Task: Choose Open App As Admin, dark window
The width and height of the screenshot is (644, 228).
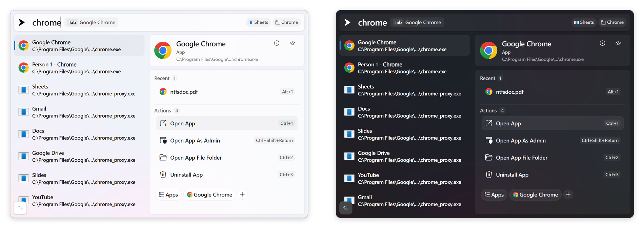Action: point(552,140)
